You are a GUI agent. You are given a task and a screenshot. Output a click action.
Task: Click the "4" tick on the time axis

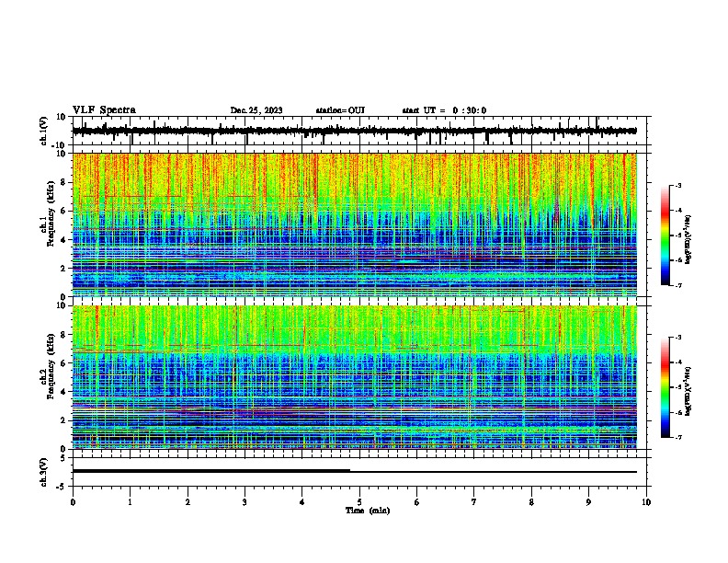tap(302, 502)
